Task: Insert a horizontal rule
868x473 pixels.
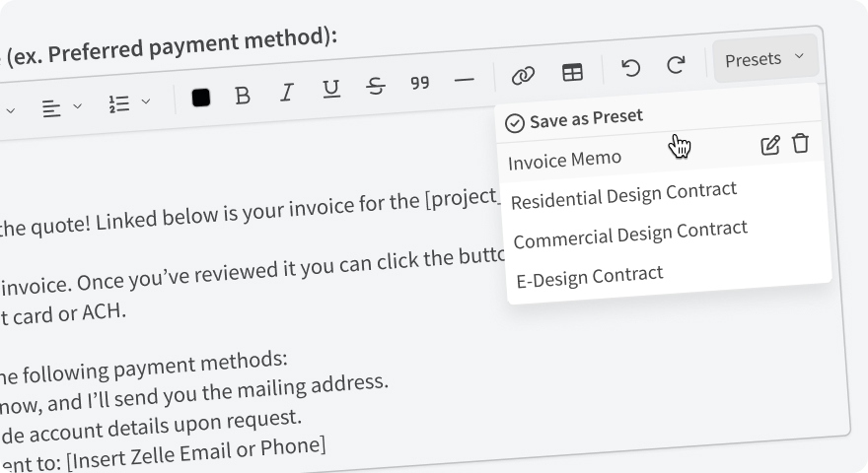Action: coord(465,80)
